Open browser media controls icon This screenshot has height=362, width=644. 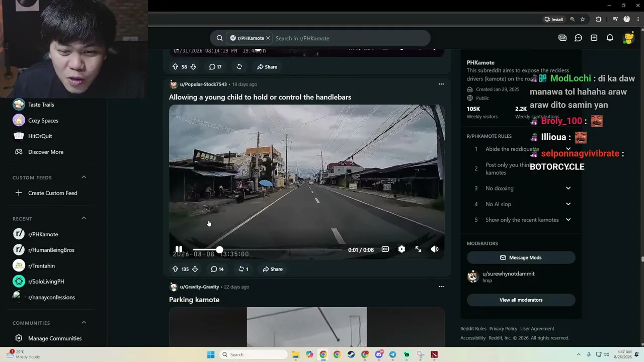tap(615, 19)
